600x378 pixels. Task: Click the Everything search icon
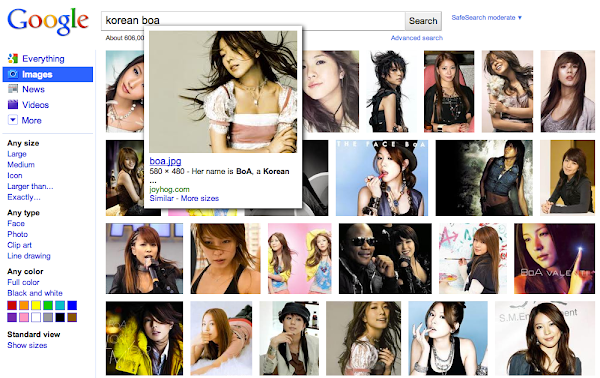pos(13,58)
